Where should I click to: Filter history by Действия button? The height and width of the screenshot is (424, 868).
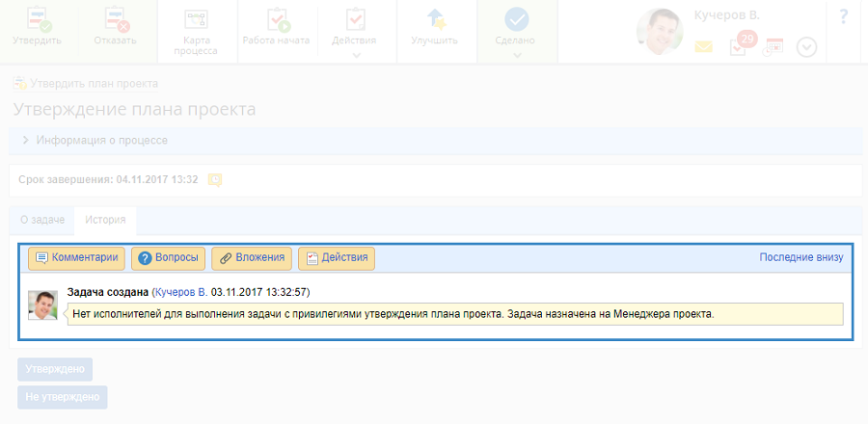click(337, 258)
